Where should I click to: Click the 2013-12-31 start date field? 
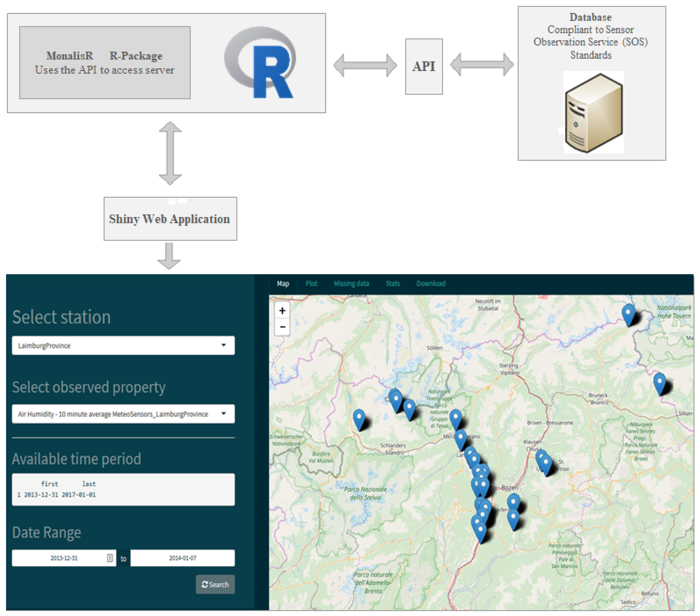pyautogui.click(x=64, y=558)
